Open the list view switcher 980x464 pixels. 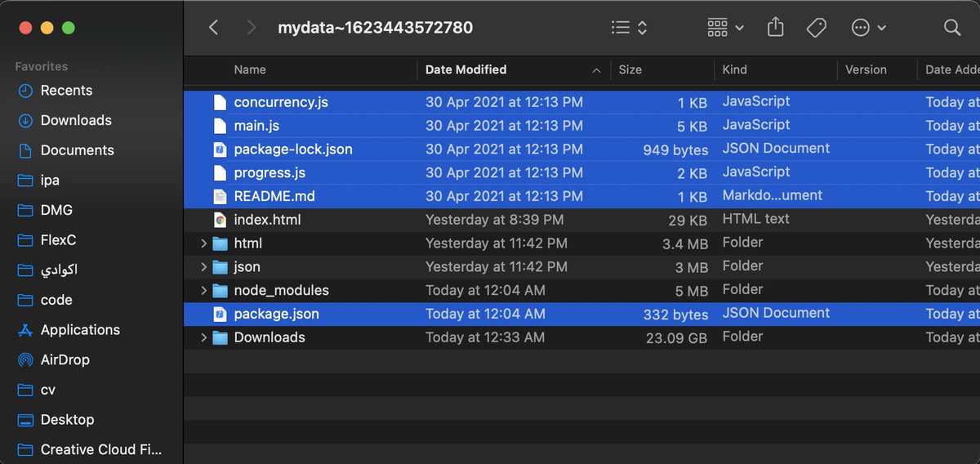pos(629,28)
